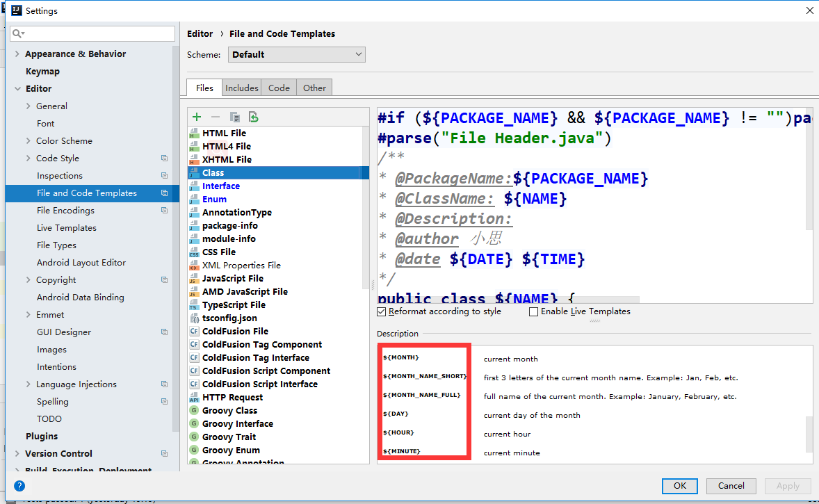Click the OK button
The width and height of the screenshot is (819, 504).
pos(679,486)
